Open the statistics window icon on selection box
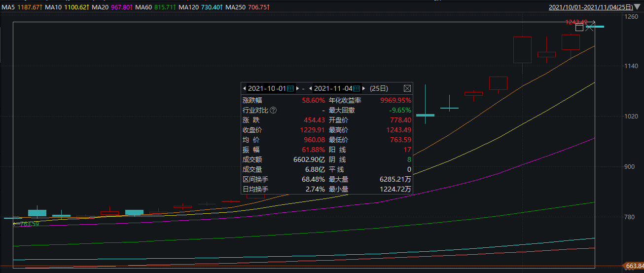Screen dimensions: 644x273 point(579,27)
